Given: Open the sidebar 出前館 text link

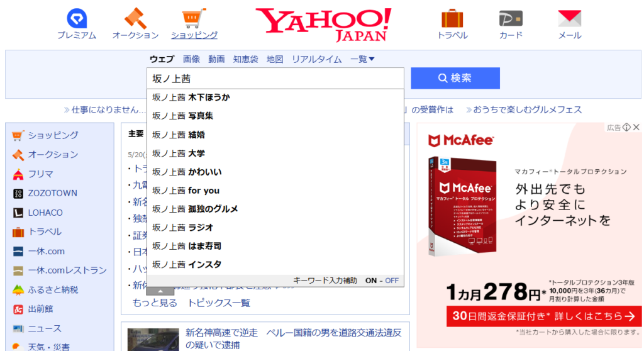Looking at the screenshot, I should click(40, 309).
